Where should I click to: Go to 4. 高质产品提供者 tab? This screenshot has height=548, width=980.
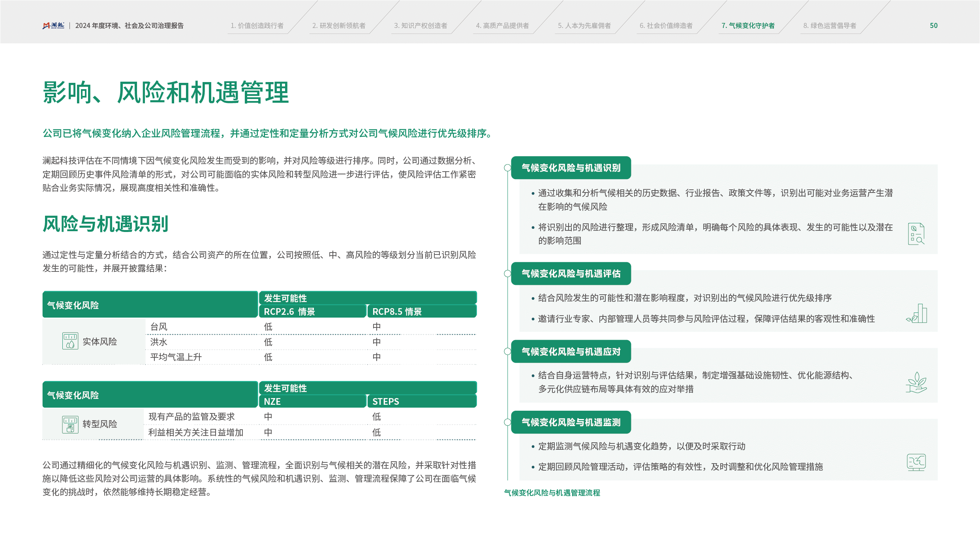point(502,26)
